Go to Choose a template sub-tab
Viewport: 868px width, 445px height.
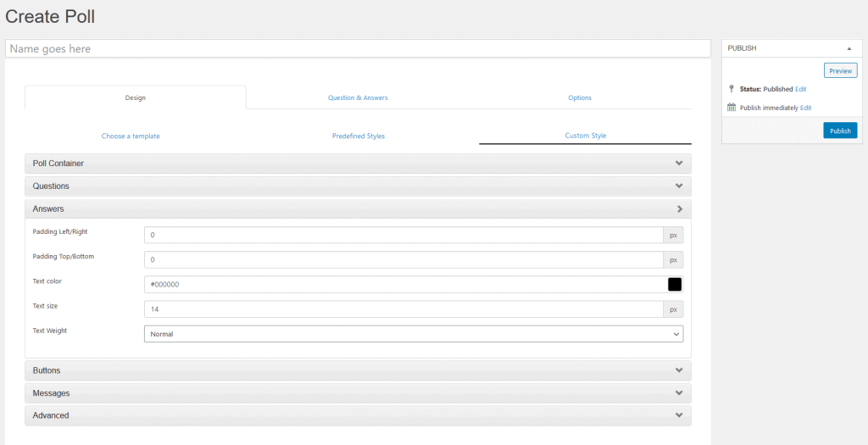[131, 136]
